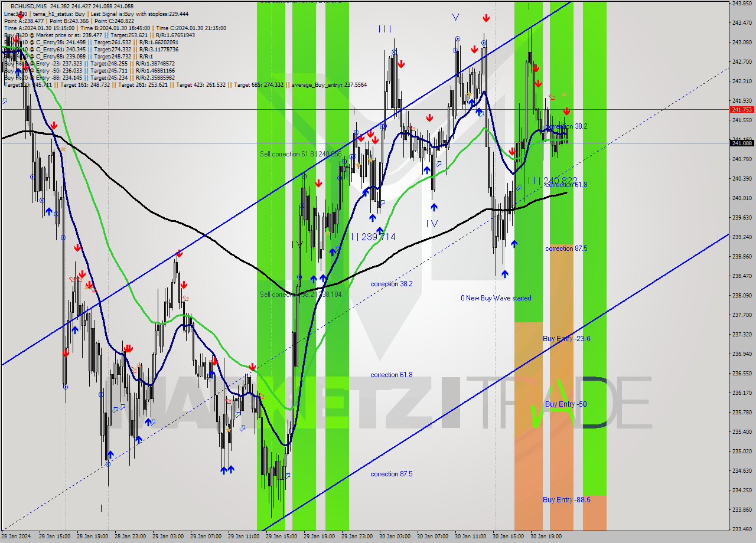Select the 'I I 239.714' wave label
Screen dimensions: 756x543
click(373, 237)
